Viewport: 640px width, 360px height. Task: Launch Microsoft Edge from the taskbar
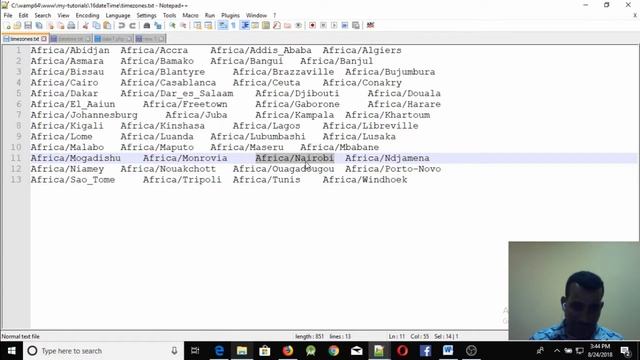pos(219,351)
